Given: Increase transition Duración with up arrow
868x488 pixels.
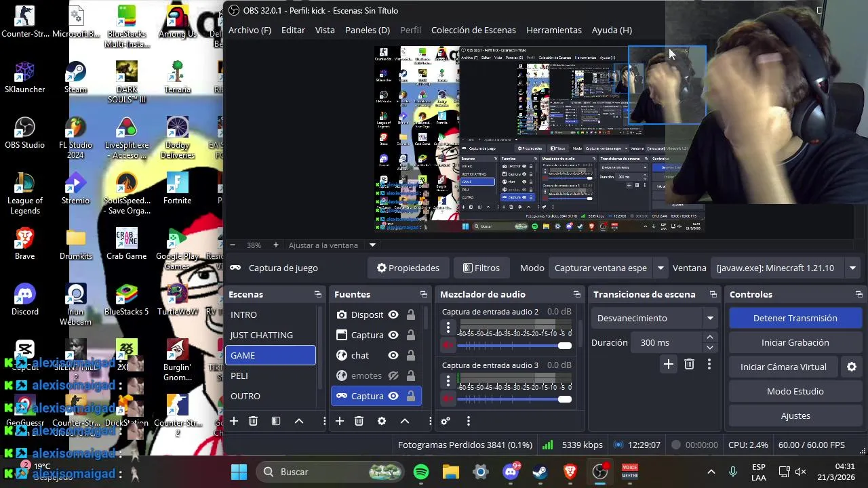Looking at the screenshot, I should coord(710,338).
